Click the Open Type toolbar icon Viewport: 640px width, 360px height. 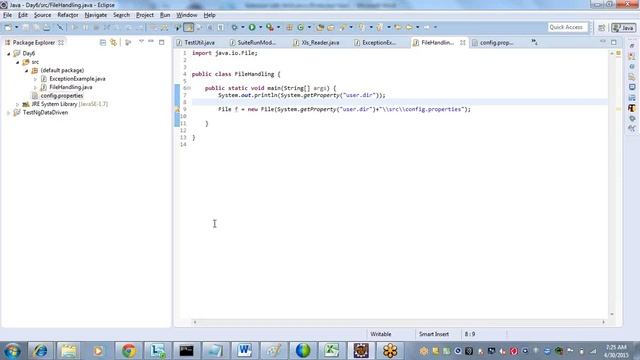pos(320,27)
